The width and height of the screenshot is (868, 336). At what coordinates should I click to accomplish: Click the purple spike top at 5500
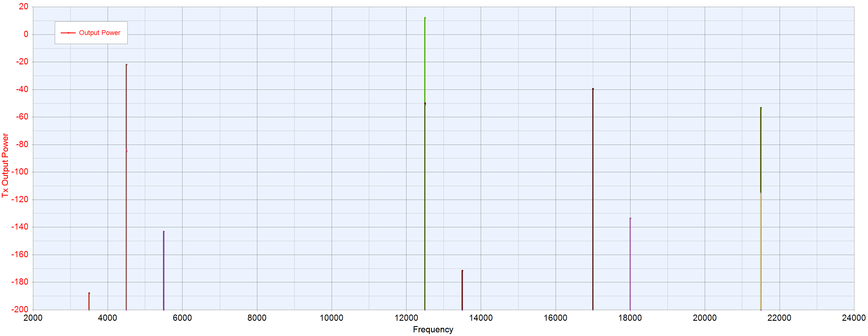point(164,232)
